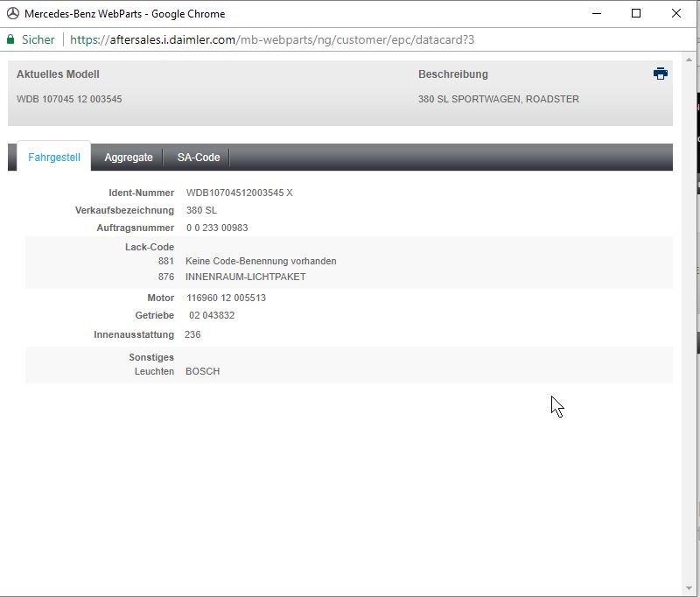The image size is (700, 597).
Task: Click the scrollbar up arrow
Action: [688, 60]
